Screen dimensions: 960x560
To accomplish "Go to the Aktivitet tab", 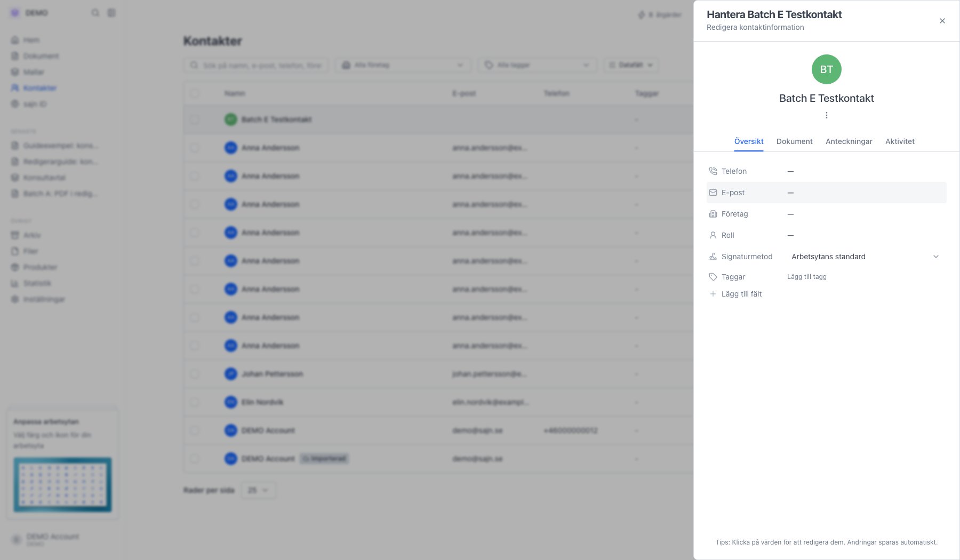I will [x=900, y=141].
